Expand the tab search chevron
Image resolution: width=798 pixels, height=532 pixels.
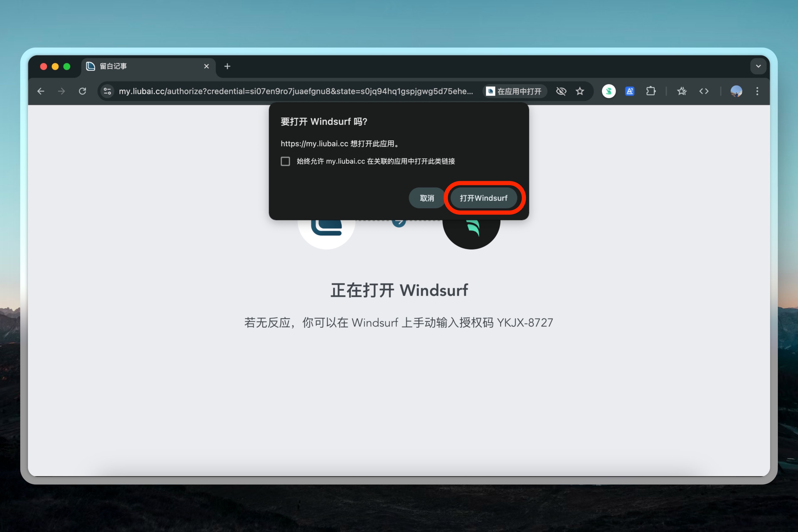758,66
